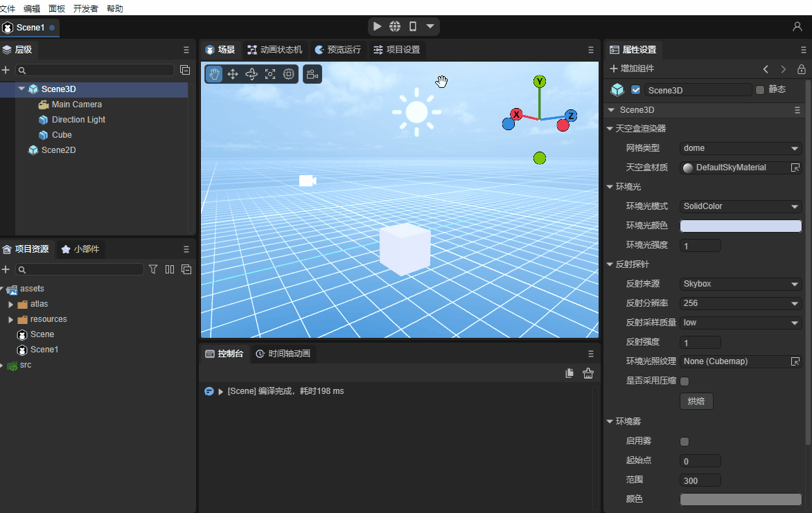
Task: Toggle the 是否采用压缩 checkbox
Action: coord(685,381)
